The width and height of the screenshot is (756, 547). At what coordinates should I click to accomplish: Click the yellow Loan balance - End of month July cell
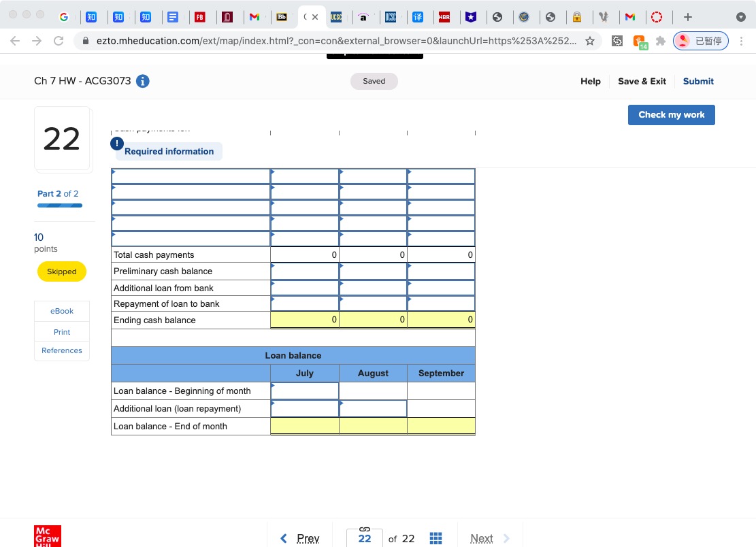click(305, 426)
